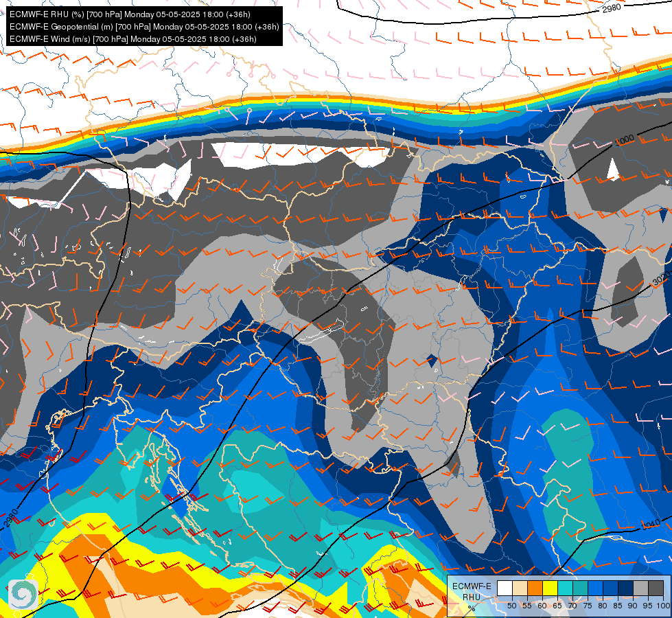Screen dimensions: 672x618
Task: Pick the navy 85-90% legend swatch
Action: tap(626, 588)
